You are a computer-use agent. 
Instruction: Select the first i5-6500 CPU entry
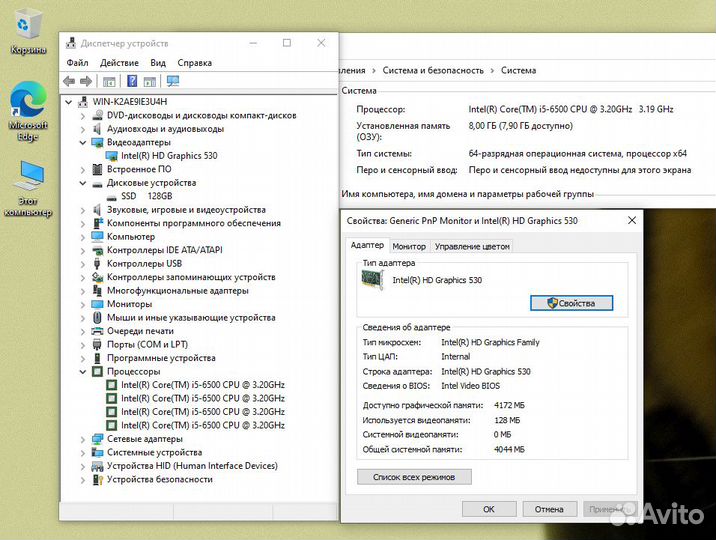(203, 385)
